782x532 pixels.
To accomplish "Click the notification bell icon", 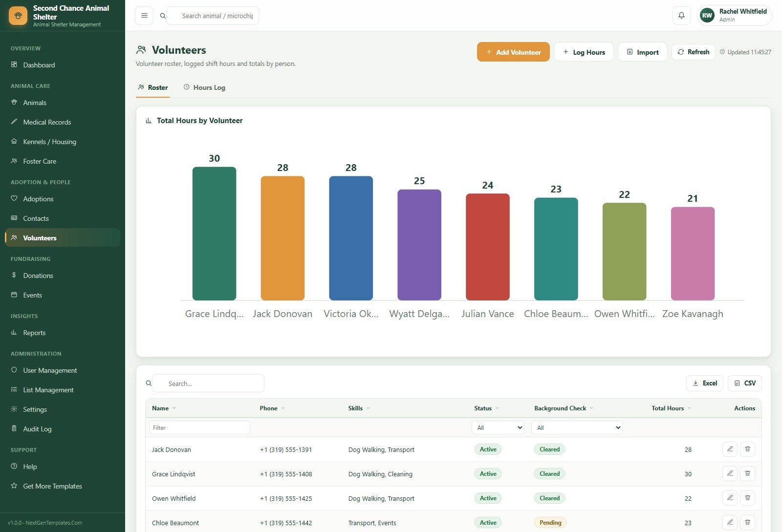I will tap(681, 16).
